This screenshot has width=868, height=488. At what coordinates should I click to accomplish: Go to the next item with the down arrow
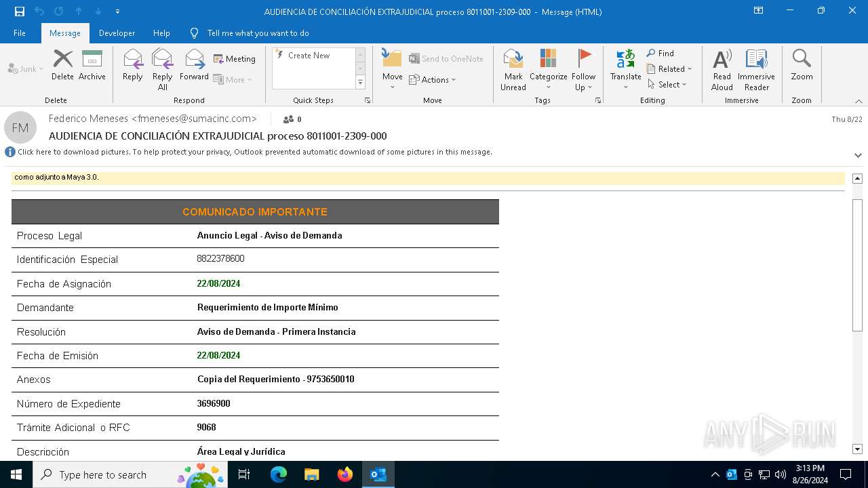98,12
